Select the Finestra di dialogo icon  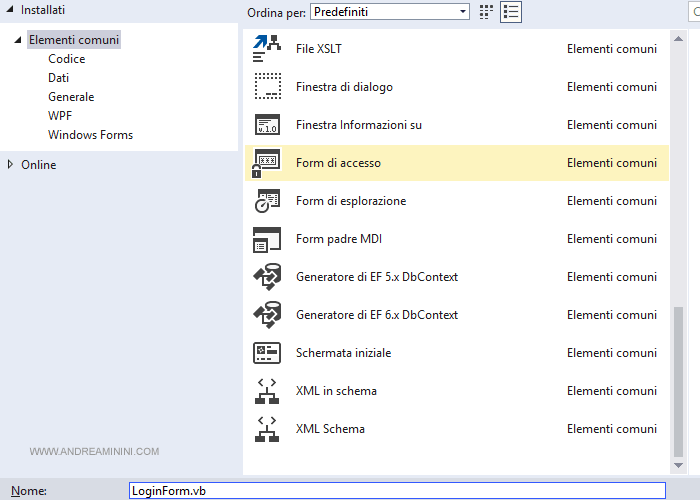click(267, 87)
